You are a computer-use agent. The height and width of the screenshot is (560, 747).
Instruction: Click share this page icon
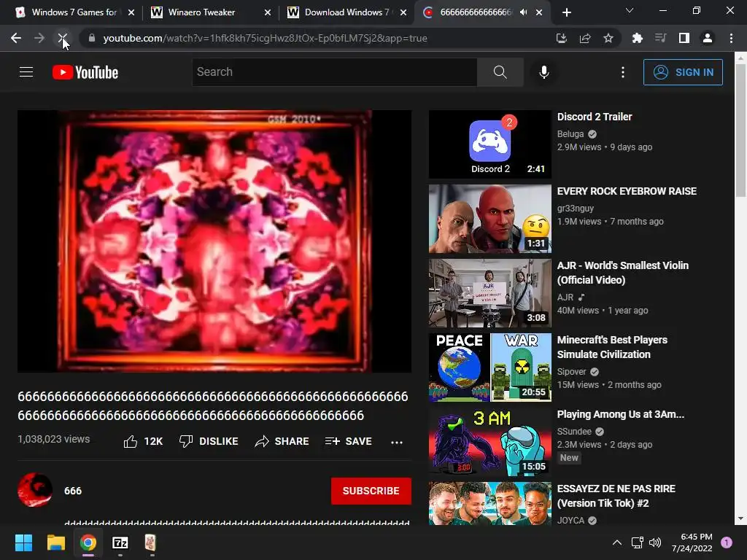click(x=585, y=38)
